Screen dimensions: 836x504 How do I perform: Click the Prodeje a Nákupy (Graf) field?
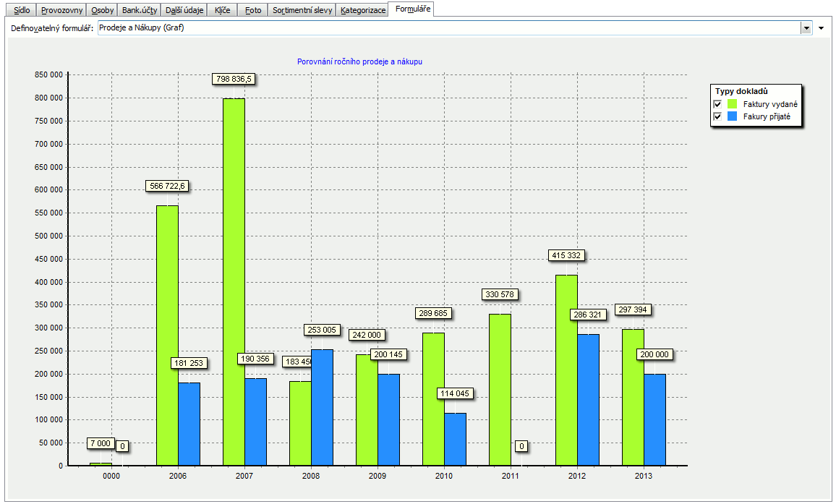448,28
